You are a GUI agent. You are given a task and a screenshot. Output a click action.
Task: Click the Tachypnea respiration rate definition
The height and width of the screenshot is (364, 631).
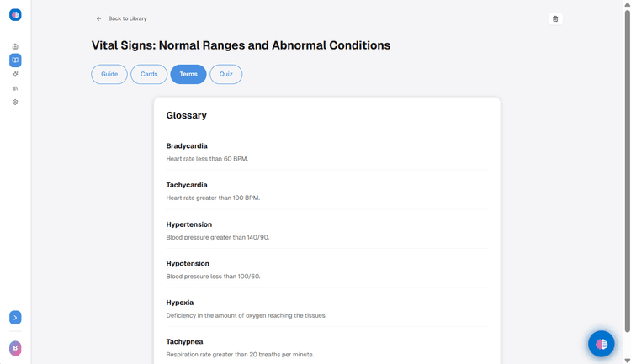241,355
